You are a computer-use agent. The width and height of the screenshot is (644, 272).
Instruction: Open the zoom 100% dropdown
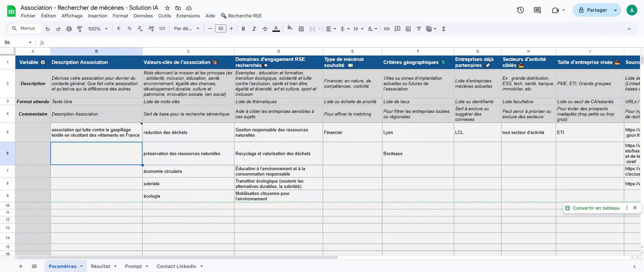pyautogui.click(x=98, y=29)
